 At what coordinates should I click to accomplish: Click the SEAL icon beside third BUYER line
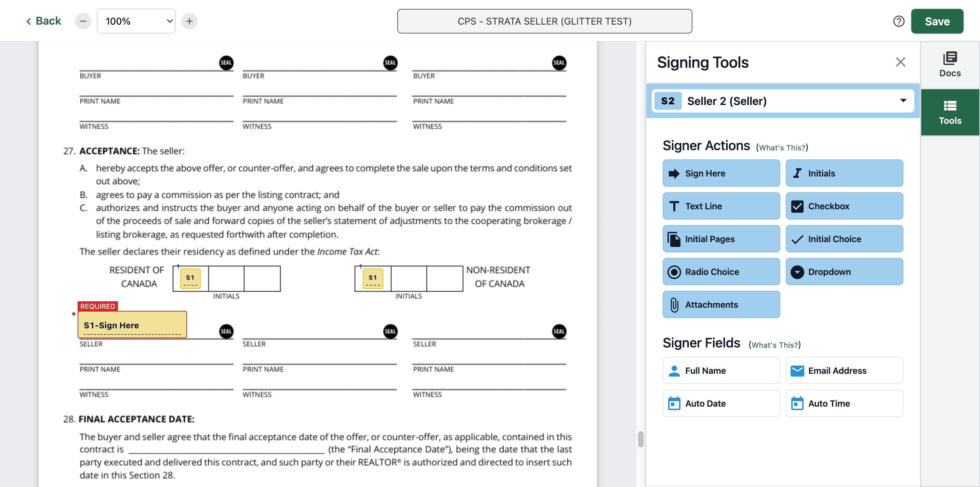[x=559, y=63]
